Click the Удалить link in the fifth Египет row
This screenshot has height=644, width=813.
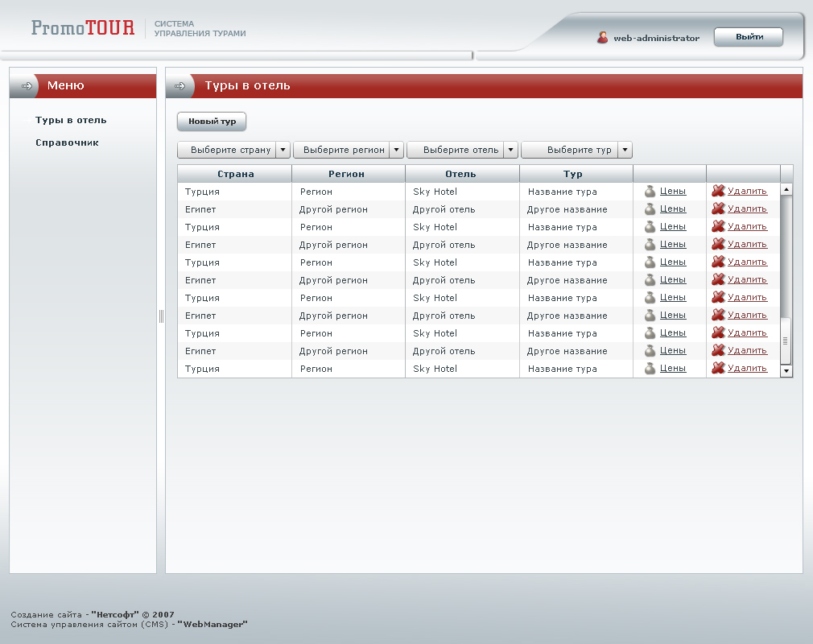747,350
